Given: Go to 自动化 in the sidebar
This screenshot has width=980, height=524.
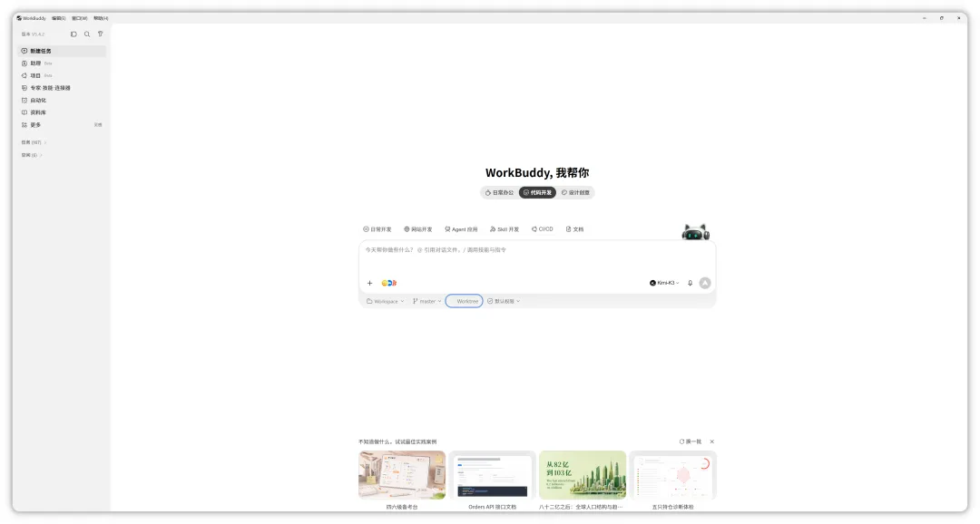Looking at the screenshot, I should [x=62, y=100].
